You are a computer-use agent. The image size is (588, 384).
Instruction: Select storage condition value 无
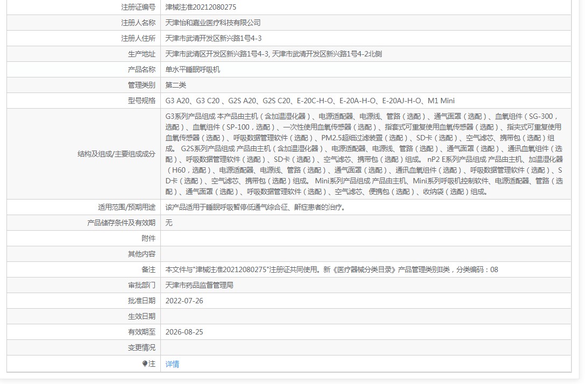click(x=169, y=223)
